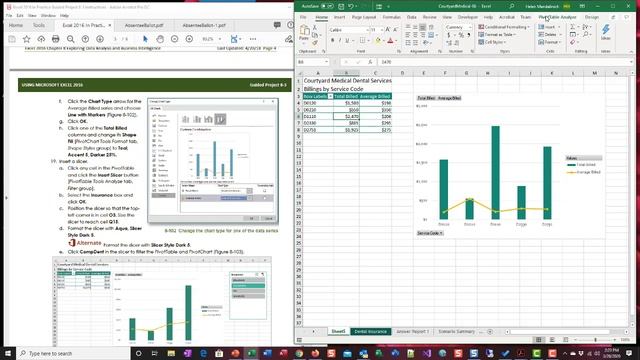The width and height of the screenshot is (640, 360).
Task: Click the Increase Font Size icon
Action: [388, 30]
